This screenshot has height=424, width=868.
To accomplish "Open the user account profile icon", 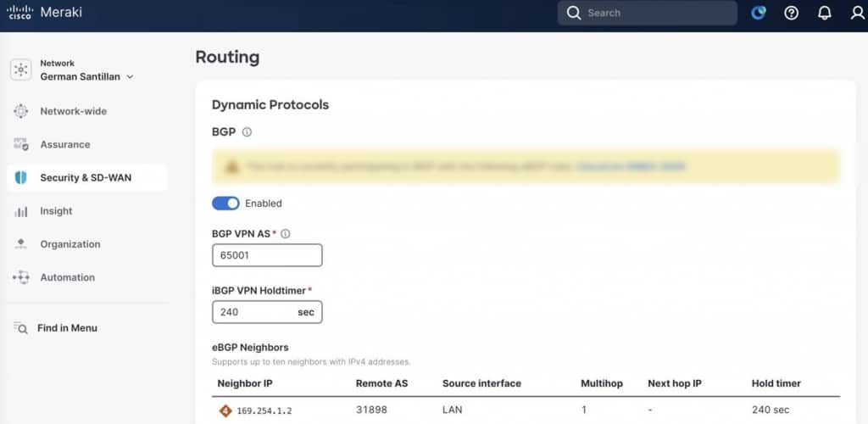I will point(857,13).
